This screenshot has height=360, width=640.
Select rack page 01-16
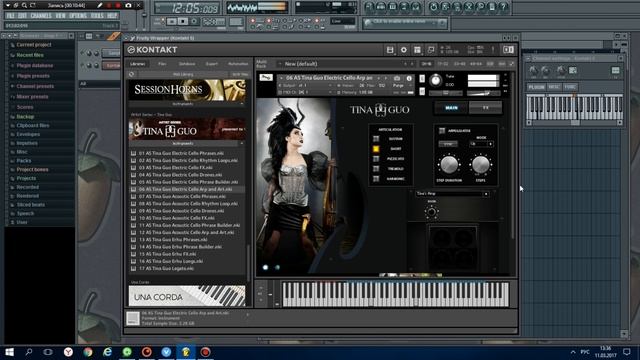[x=427, y=64]
